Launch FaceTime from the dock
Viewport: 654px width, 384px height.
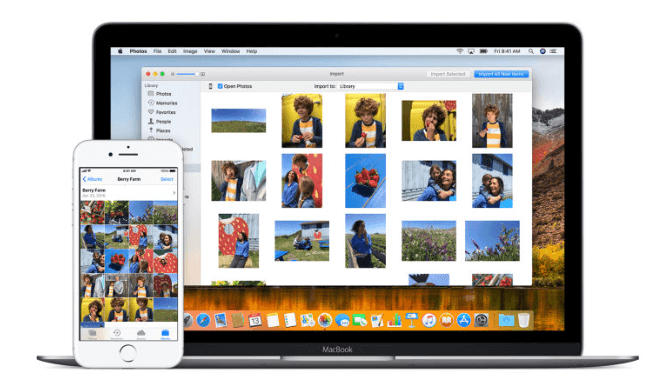[360, 320]
